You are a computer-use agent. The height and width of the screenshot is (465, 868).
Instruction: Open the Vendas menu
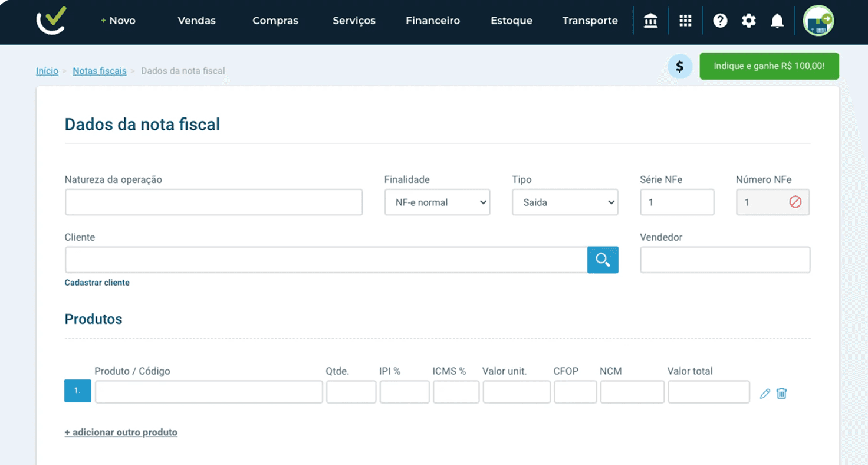tap(197, 21)
